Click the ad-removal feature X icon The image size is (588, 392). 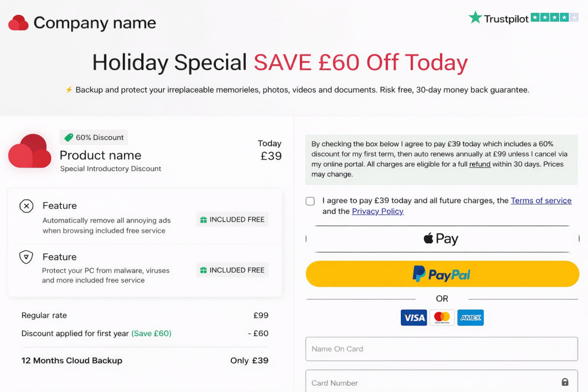(x=26, y=206)
